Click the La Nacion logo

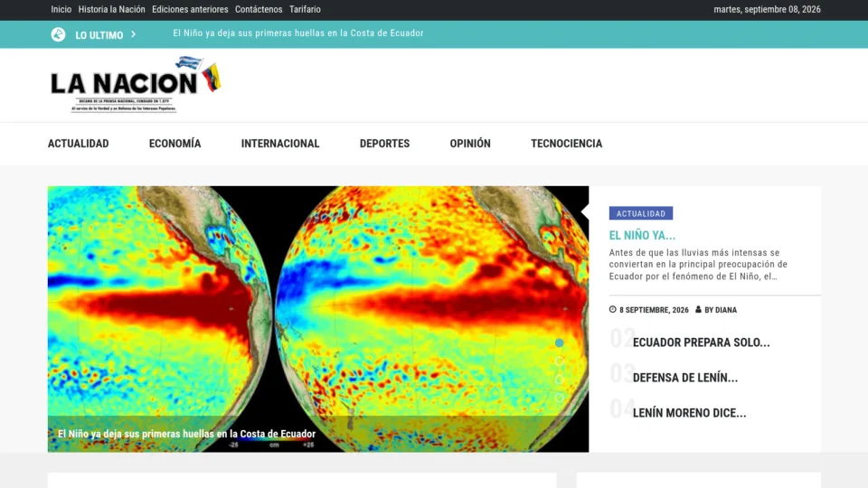point(136,84)
